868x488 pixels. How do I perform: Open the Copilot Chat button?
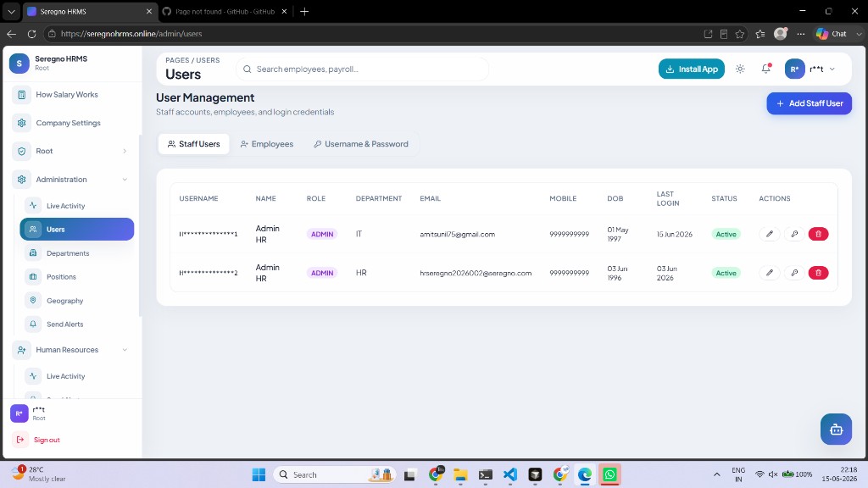click(x=832, y=34)
